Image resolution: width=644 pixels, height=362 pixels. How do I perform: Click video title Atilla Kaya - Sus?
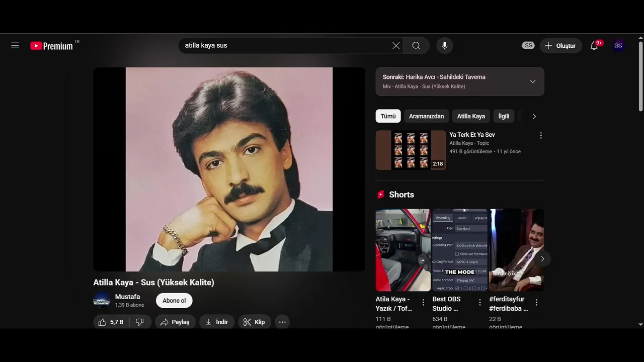pyautogui.click(x=154, y=283)
